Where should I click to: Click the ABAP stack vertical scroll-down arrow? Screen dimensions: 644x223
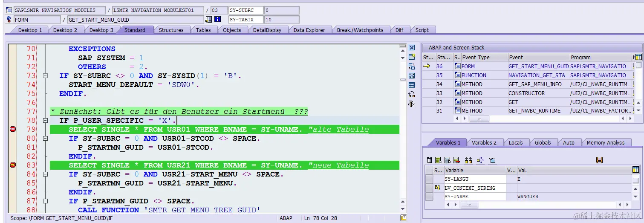[x=638, y=110]
